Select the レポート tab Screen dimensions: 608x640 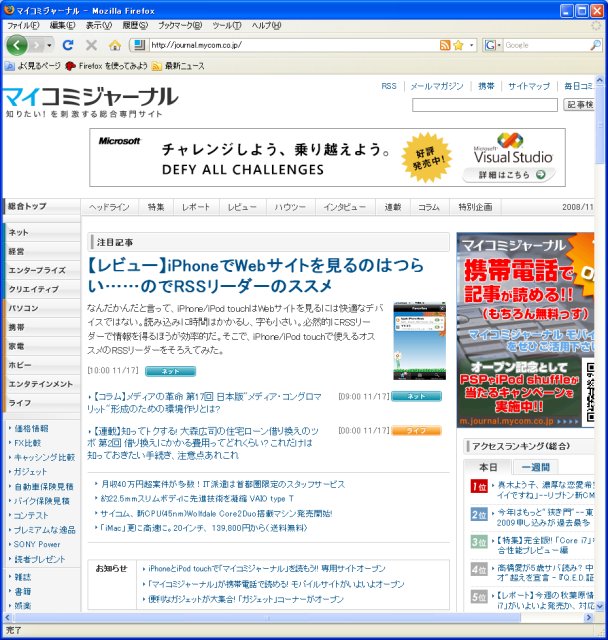196,207
